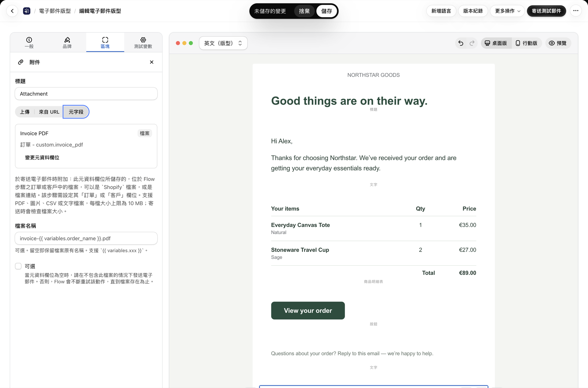Image resolution: width=588 pixels, height=388 pixels.
Task: Select 'Everyday Canvas Tote' item row
Action: (373, 228)
